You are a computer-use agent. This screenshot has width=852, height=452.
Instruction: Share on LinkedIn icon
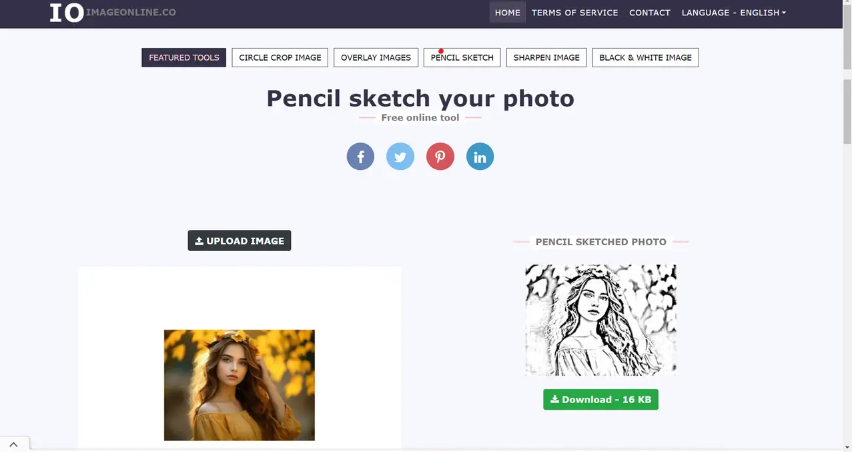[480, 156]
